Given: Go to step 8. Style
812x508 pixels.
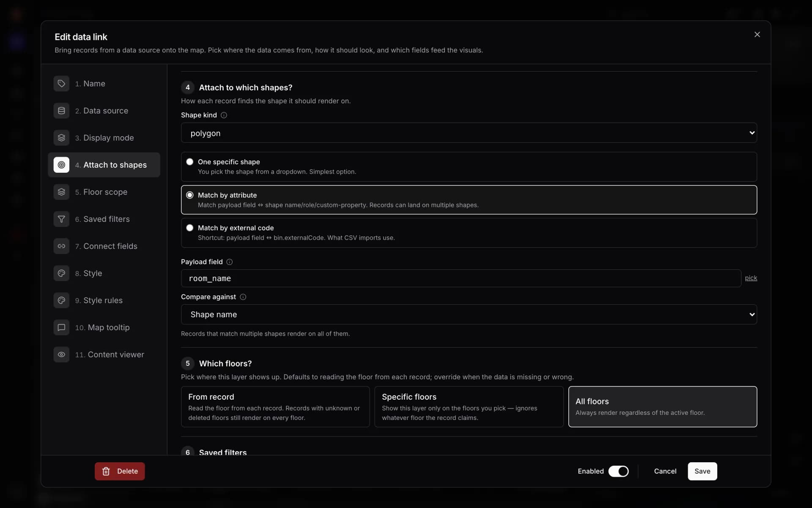Looking at the screenshot, I should (104, 273).
